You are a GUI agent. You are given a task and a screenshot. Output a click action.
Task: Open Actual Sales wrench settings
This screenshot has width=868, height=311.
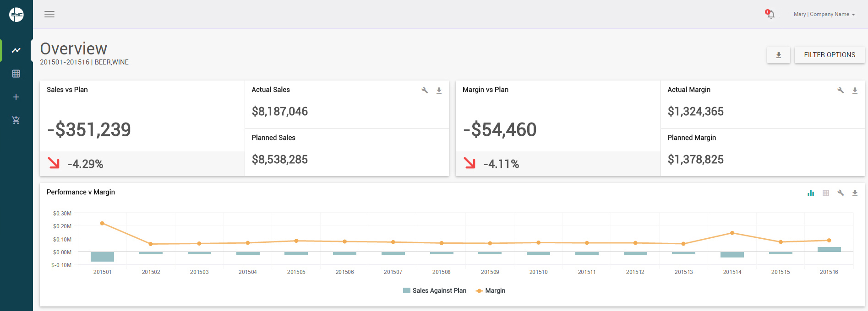(x=425, y=91)
